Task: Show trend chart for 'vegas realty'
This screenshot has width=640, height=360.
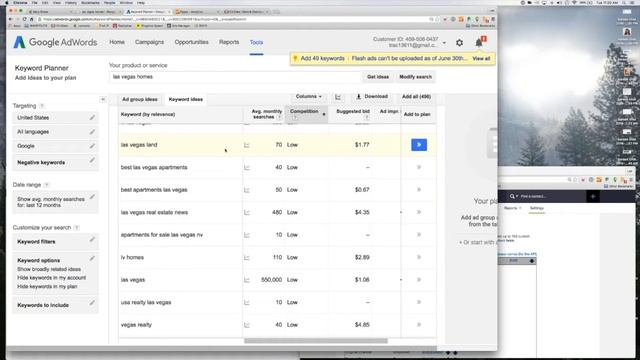Action: (247, 325)
